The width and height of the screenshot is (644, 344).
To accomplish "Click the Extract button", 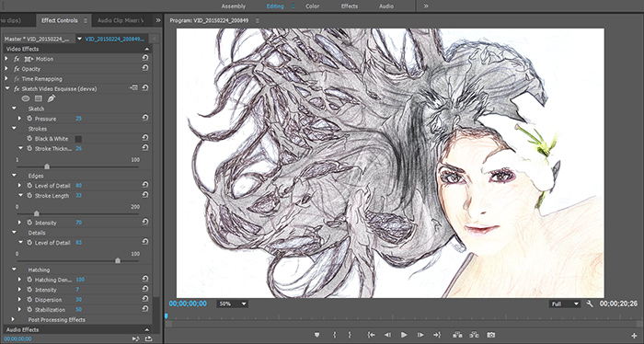I will [x=474, y=335].
